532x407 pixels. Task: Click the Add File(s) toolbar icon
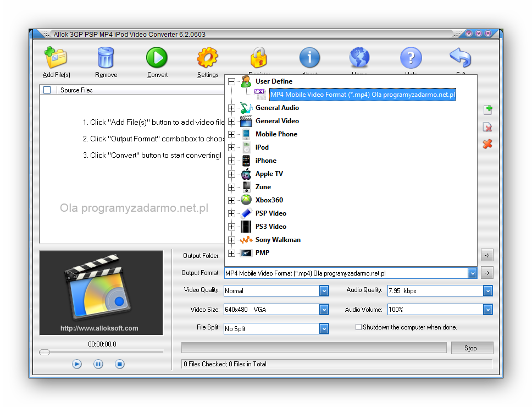coord(56,58)
